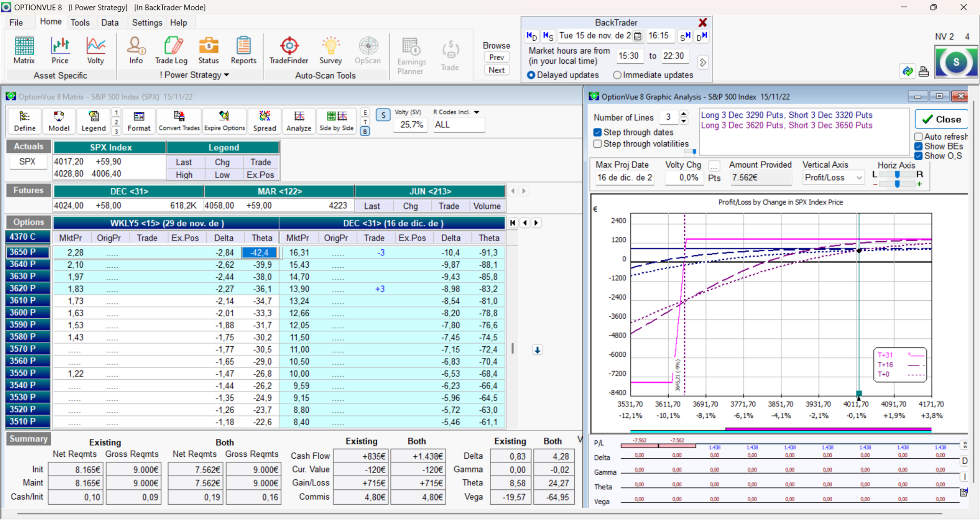The height and width of the screenshot is (520, 980).
Task: Toggle the Show O,S checkbox
Action: click(918, 156)
